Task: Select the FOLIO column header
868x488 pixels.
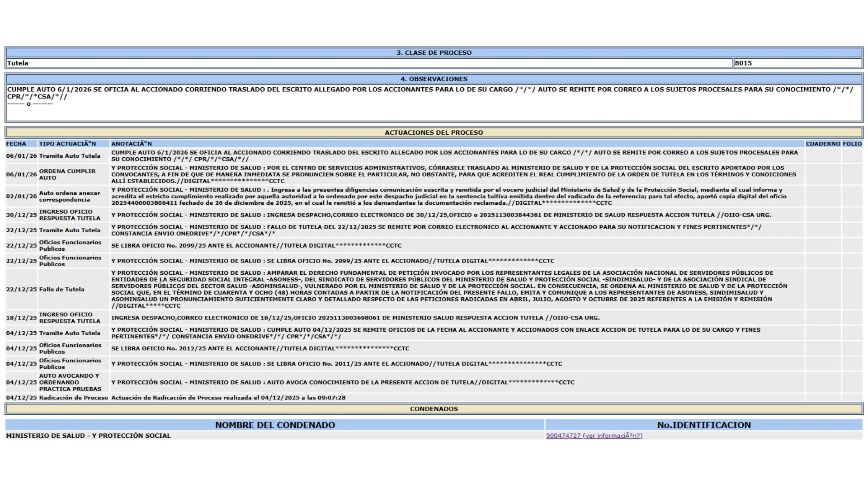Action: point(852,144)
